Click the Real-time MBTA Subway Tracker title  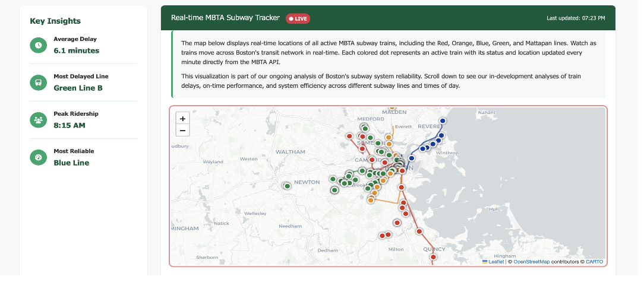tap(225, 18)
